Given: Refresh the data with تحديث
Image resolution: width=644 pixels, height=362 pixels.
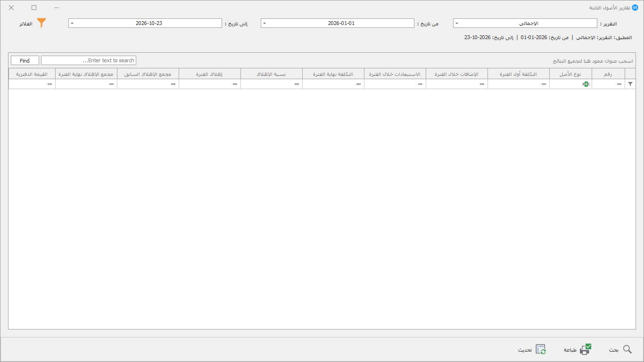Looking at the screenshot, I should (x=532, y=350).
